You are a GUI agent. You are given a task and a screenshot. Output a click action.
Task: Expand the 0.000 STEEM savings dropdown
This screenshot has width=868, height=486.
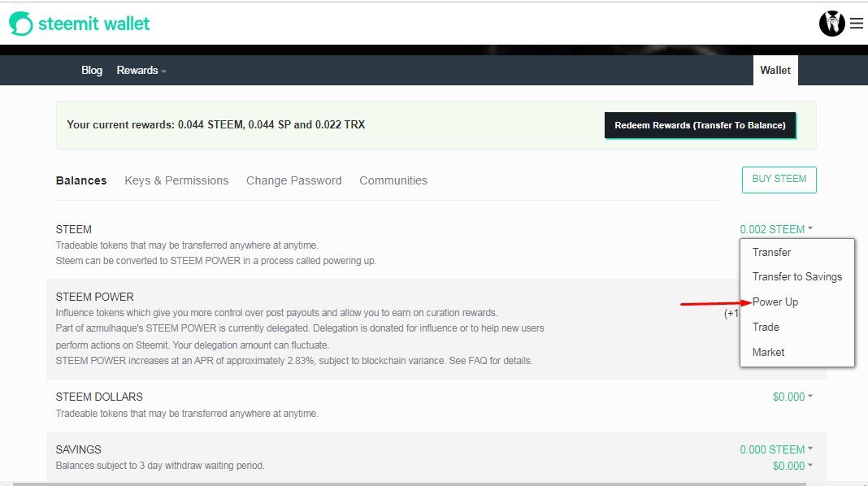tap(776, 449)
